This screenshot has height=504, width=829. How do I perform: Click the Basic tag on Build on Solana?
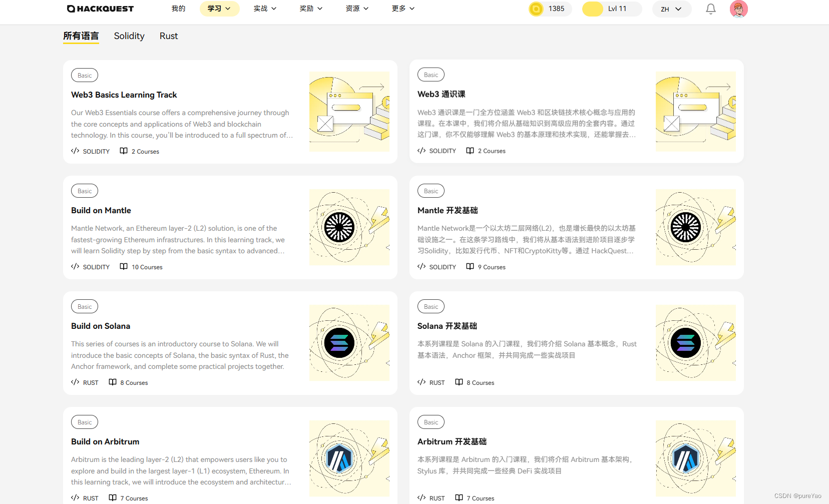click(85, 306)
